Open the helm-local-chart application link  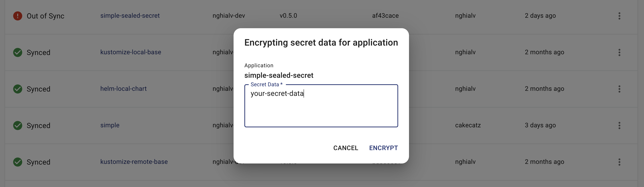tap(123, 89)
